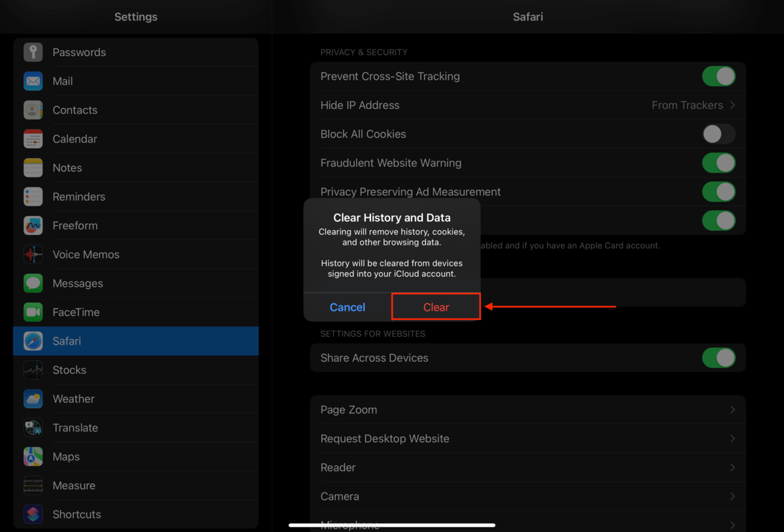Tap the Freeform app icon
Image resolution: width=784 pixels, height=532 pixels.
[33, 226]
